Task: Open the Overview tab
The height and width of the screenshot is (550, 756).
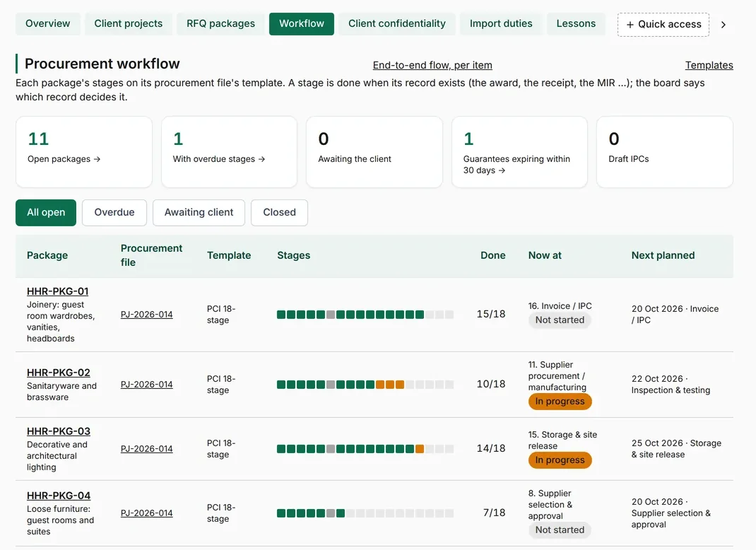Action: 47,23
